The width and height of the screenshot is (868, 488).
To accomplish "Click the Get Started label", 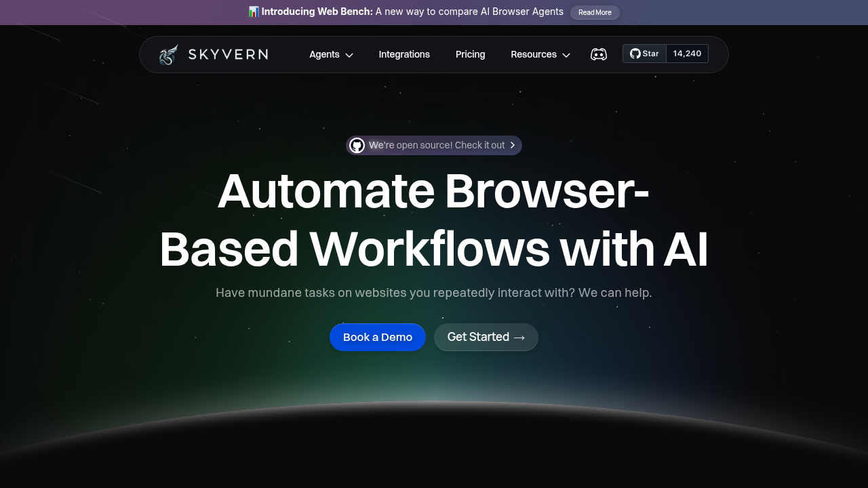I will [478, 337].
